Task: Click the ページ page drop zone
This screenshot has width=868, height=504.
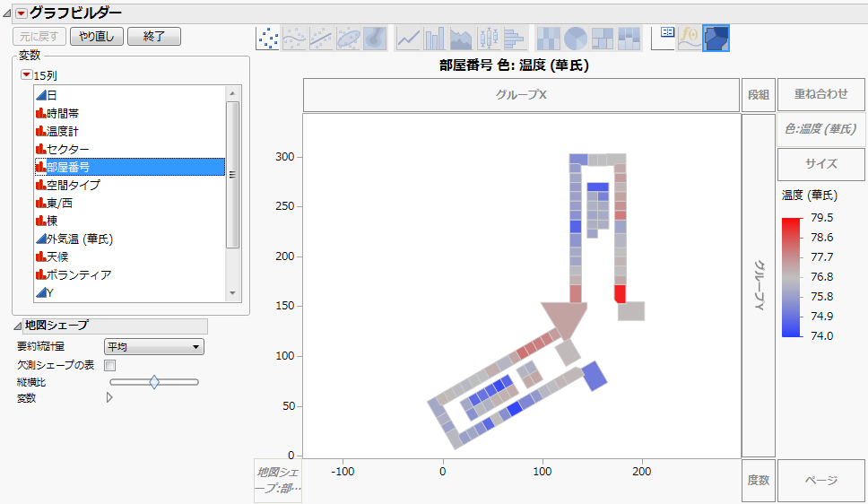Action: 821,481
